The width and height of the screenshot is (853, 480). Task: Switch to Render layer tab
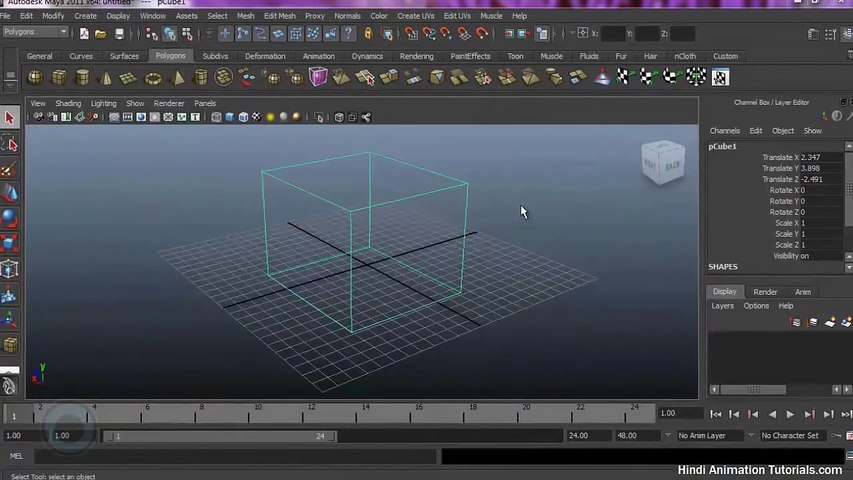coord(765,292)
